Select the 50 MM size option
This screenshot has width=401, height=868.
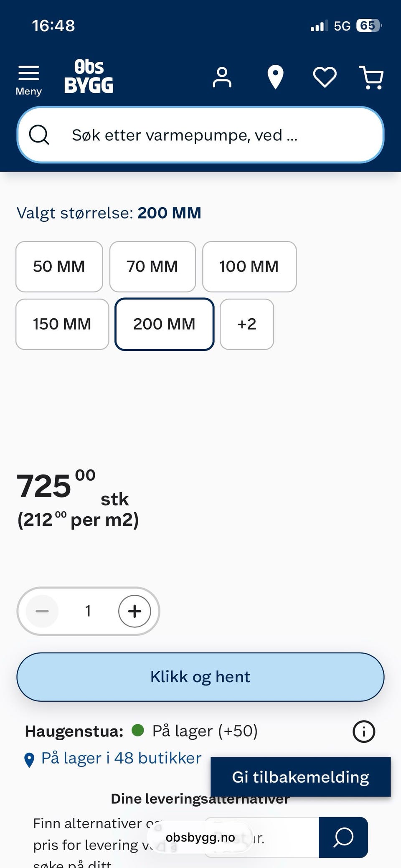tap(59, 266)
